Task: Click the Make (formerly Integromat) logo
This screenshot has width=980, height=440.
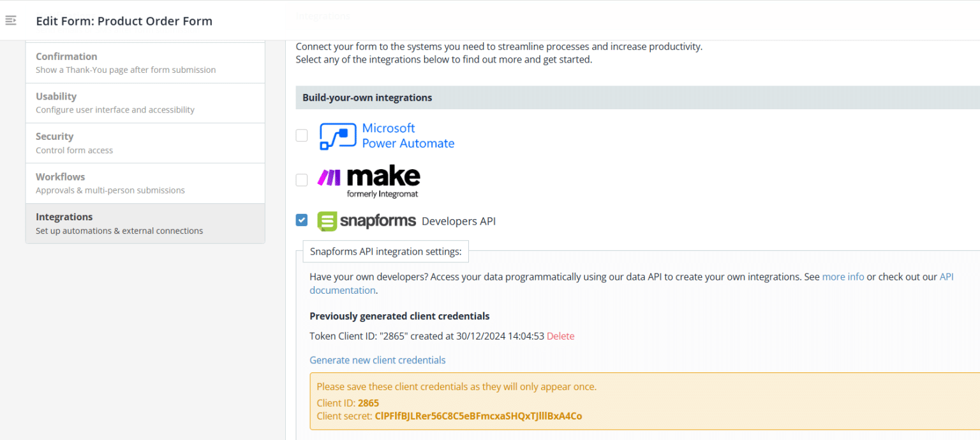Action: point(369,179)
